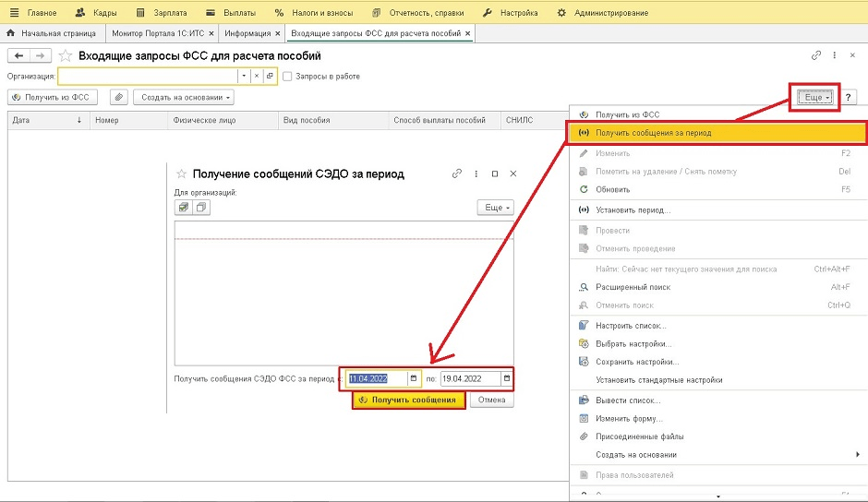Expand the 'Организация' dropdown arrow

pyautogui.click(x=244, y=76)
